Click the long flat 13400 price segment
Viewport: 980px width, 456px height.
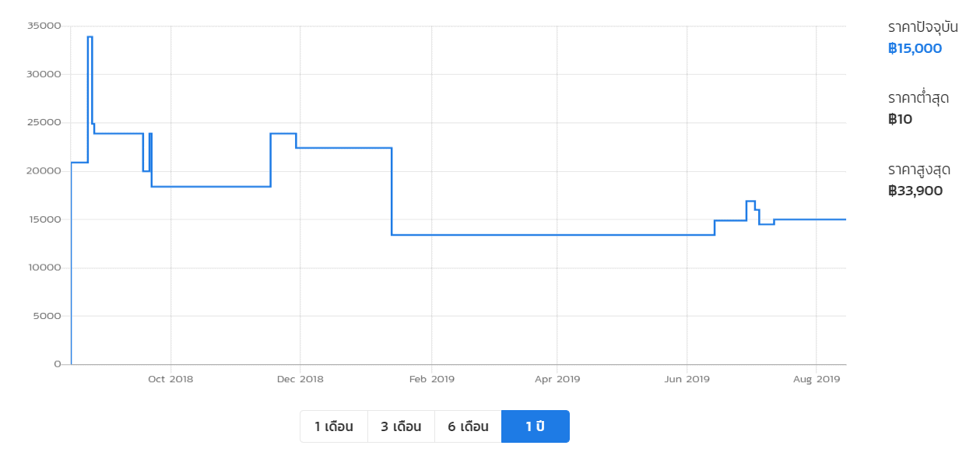point(553,234)
